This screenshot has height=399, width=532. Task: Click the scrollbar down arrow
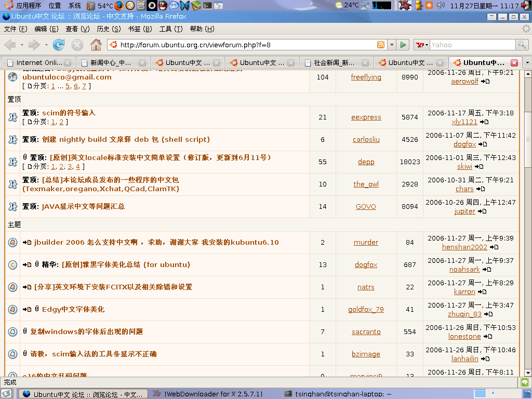coord(528,373)
